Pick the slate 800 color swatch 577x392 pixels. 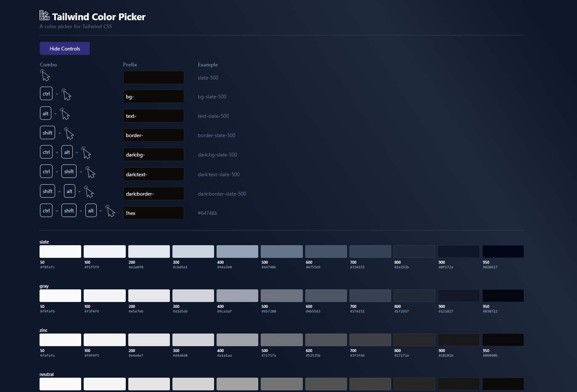pyautogui.click(x=414, y=252)
